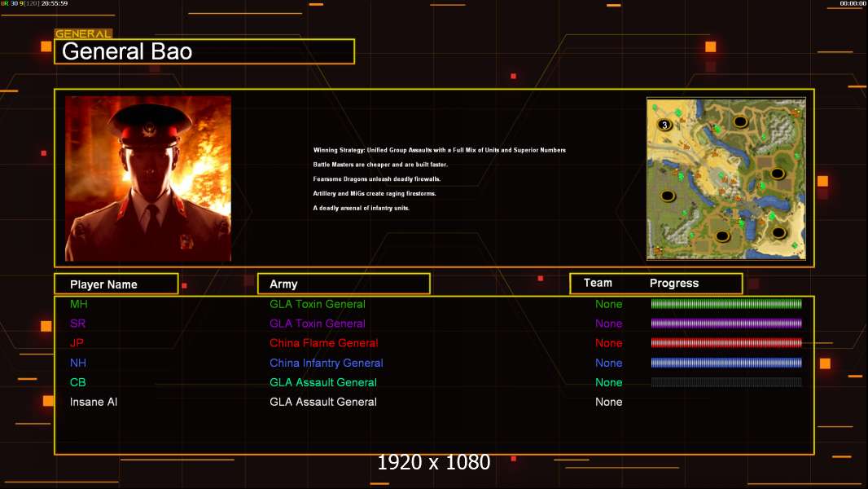Viewport: 868px width, 489px height.
Task: Click MH's team value None
Action: (x=608, y=304)
